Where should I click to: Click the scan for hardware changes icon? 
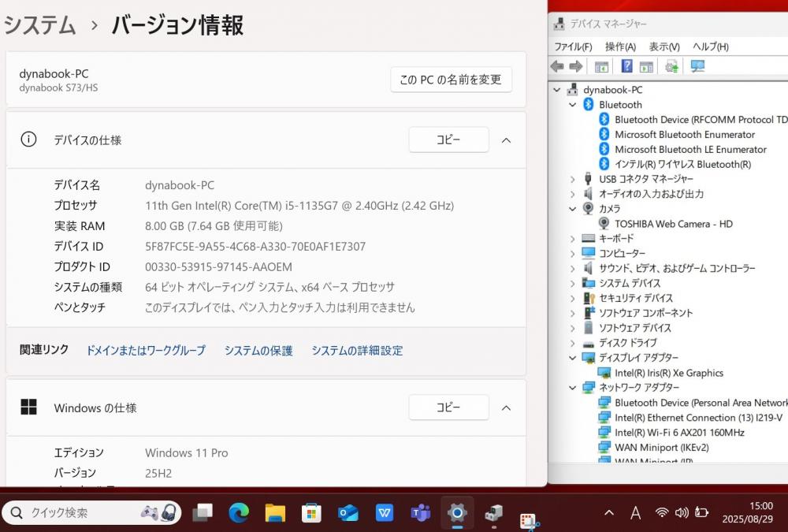pyautogui.click(x=697, y=66)
